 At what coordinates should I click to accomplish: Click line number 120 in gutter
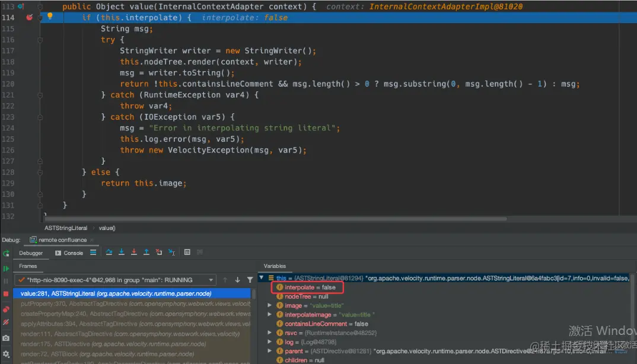[8, 84]
